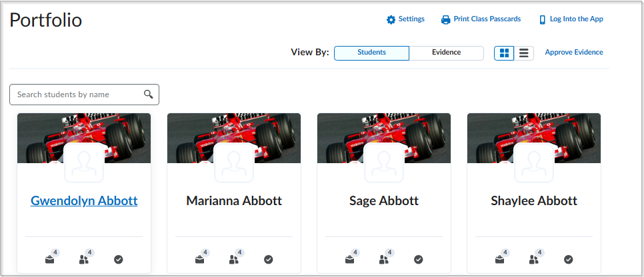Open Gwendolyn Abbott's evidence briefcase icon

50,259
